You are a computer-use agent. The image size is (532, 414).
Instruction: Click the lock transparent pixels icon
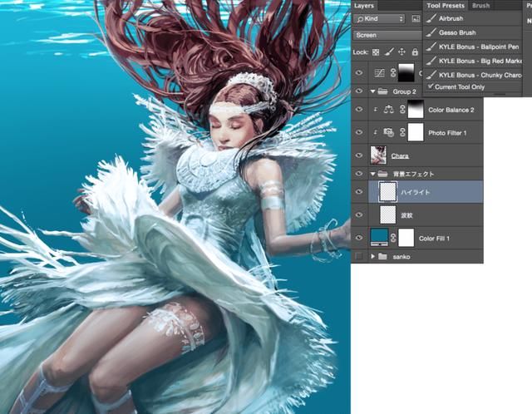point(376,52)
